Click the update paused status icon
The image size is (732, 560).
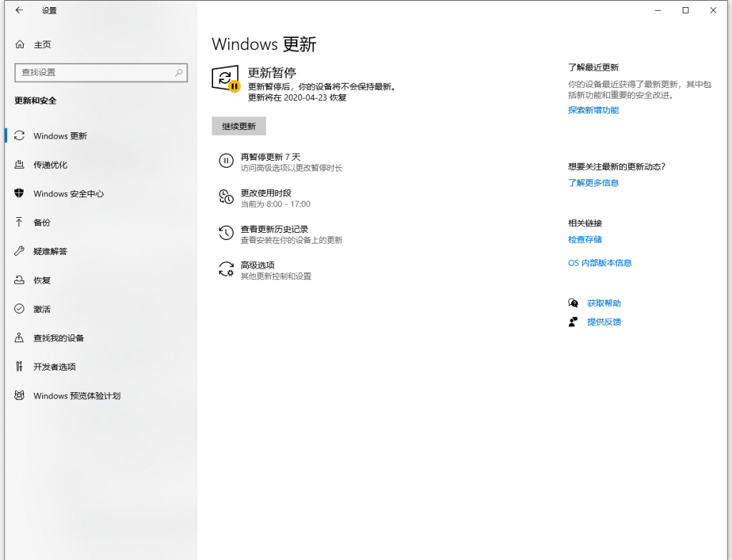pyautogui.click(x=226, y=79)
